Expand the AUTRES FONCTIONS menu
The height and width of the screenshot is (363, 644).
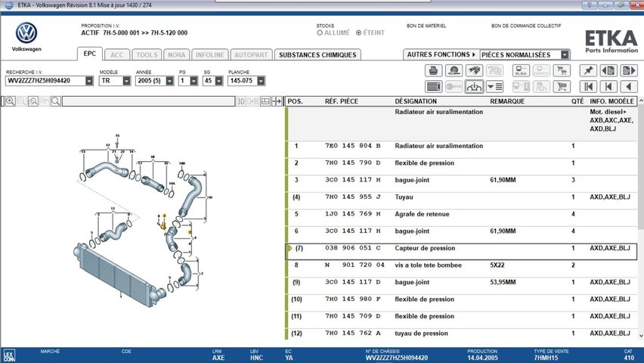[x=441, y=54]
